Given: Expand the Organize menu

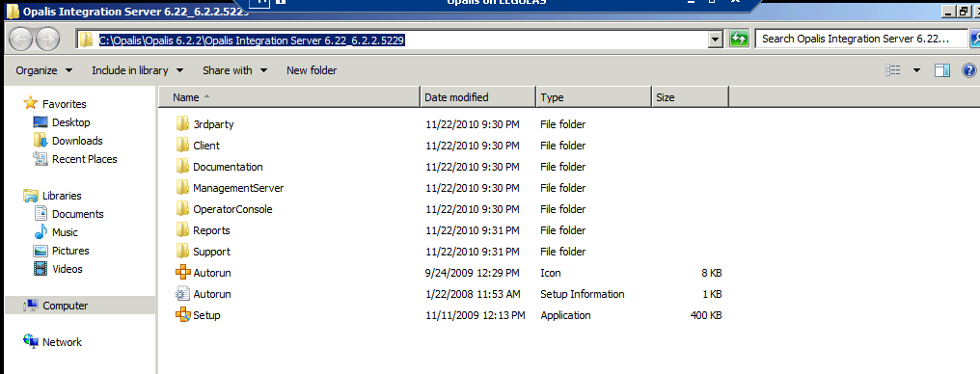Looking at the screenshot, I should tap(43, 70).
